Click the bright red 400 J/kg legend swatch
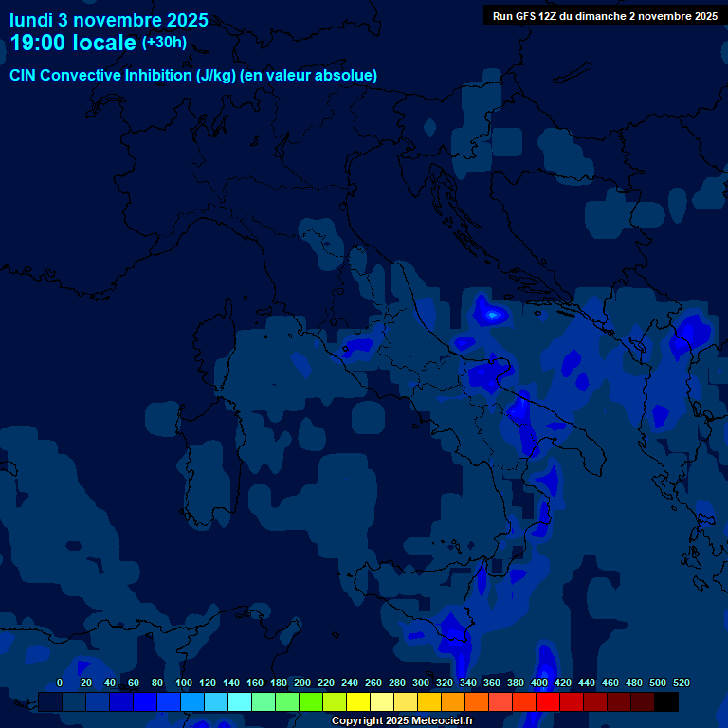This screenshot has height=728, width=728. 524,702
